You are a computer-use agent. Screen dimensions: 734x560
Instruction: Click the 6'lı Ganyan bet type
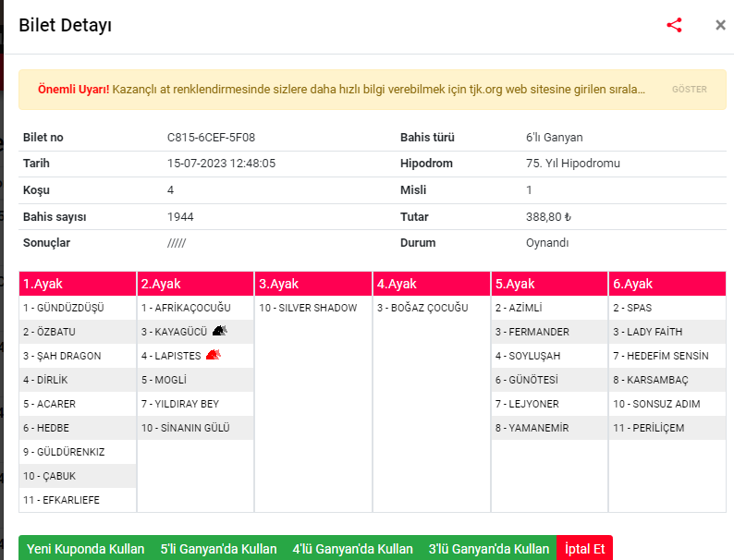pyautogui.click(x=555, y=138)
